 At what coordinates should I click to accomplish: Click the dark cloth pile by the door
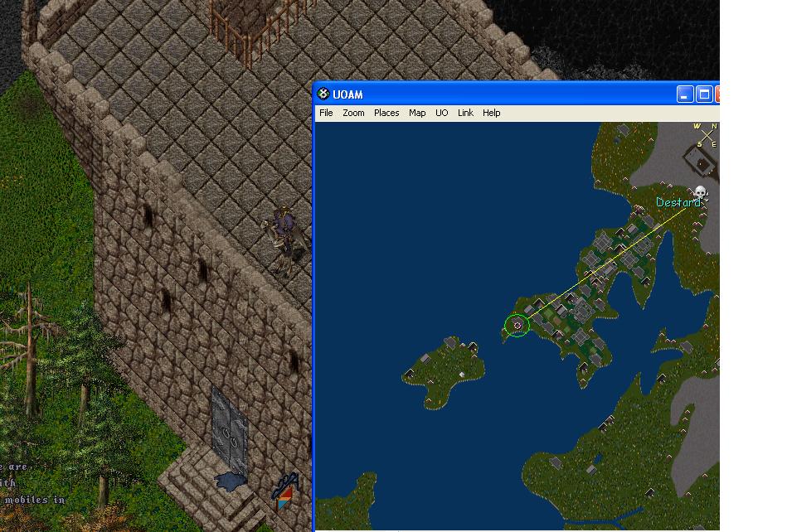coord(230,479)
